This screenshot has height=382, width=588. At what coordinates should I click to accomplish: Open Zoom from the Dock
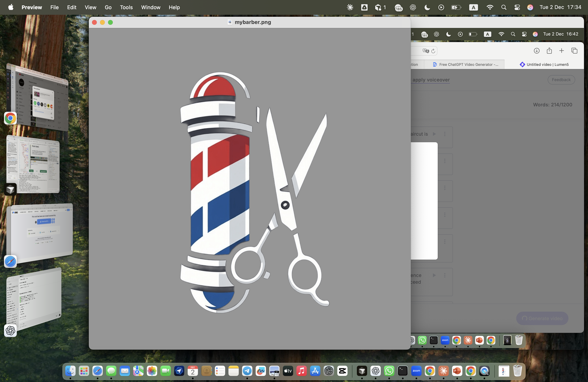tap(416, 371)
